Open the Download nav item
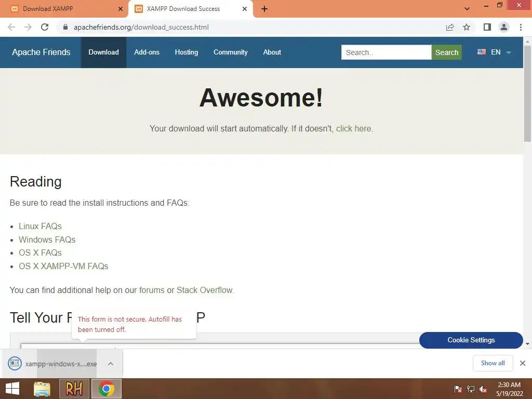 click(103, 52)
